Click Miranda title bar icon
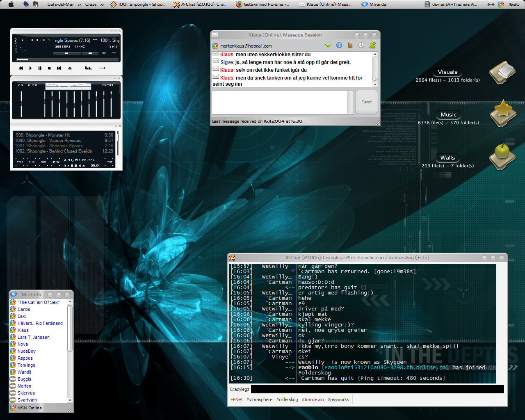Image resolution: width=525 pixels, height=420 pixels. pos(14,294)
